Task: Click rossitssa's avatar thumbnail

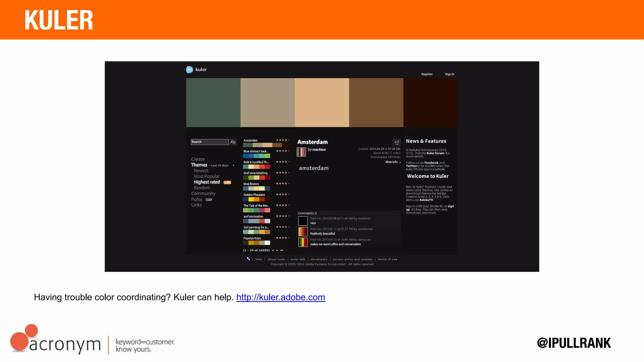Action: click(301, 152)
